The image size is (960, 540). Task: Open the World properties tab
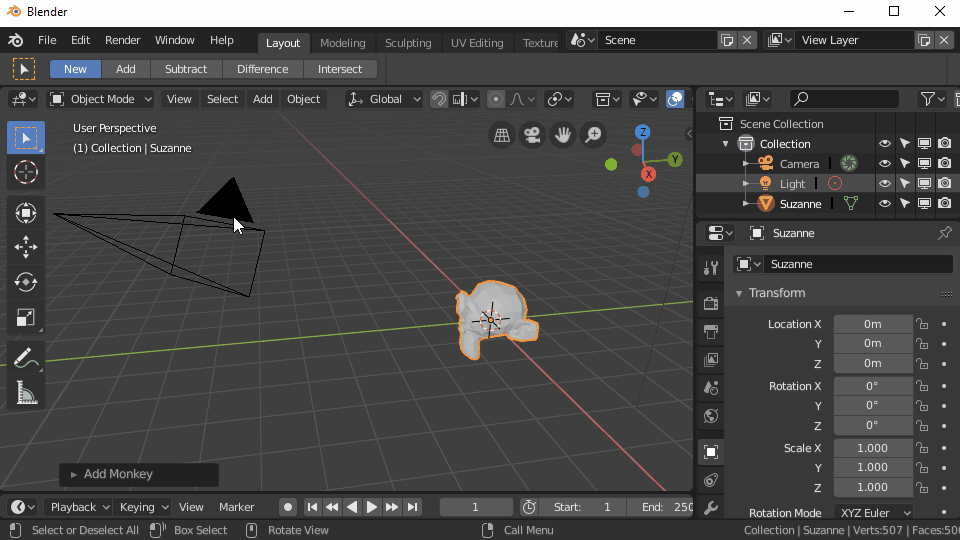(711, 416)
